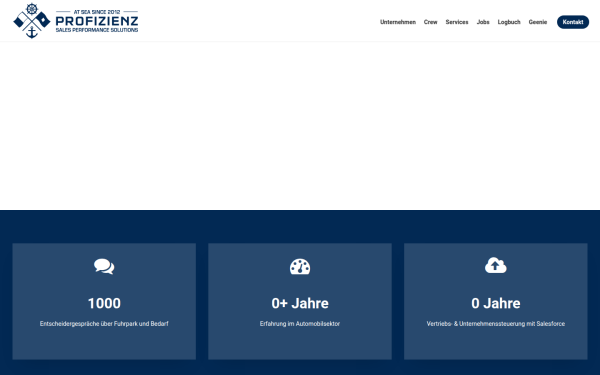Viewport: 600px width, 375px height.
Task: Open the Unternehmen menu item
Action: tap(398, 22)
